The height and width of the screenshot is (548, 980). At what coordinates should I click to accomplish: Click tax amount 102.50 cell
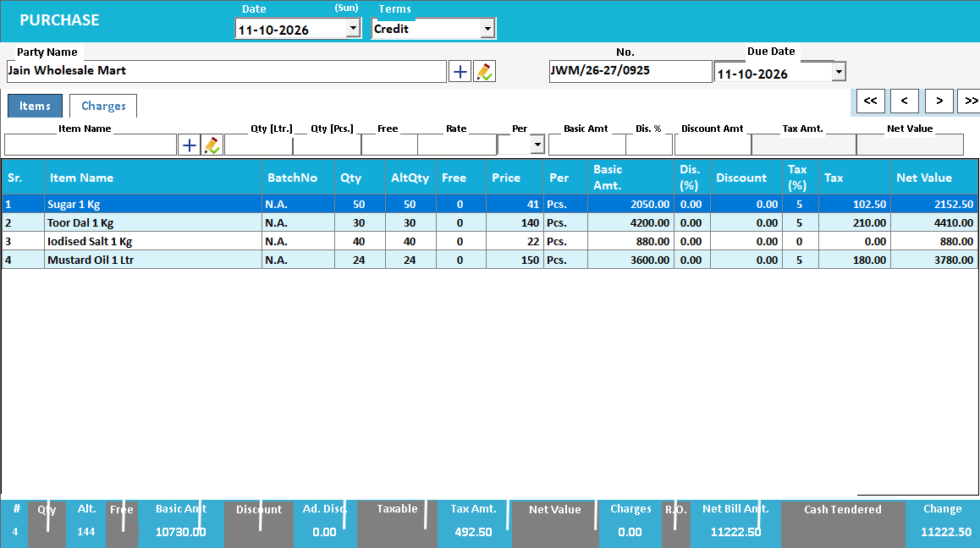[x=855, y=205]
